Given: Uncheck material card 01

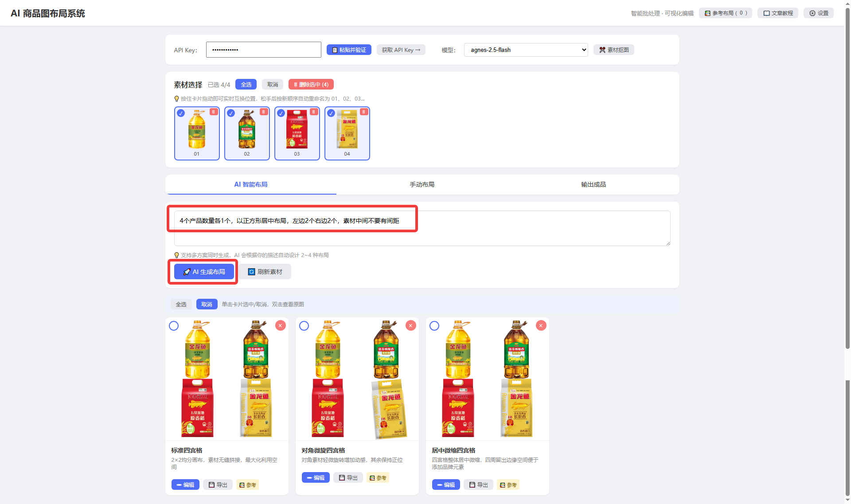Looking at the screenshot, I should click(181, 113).
